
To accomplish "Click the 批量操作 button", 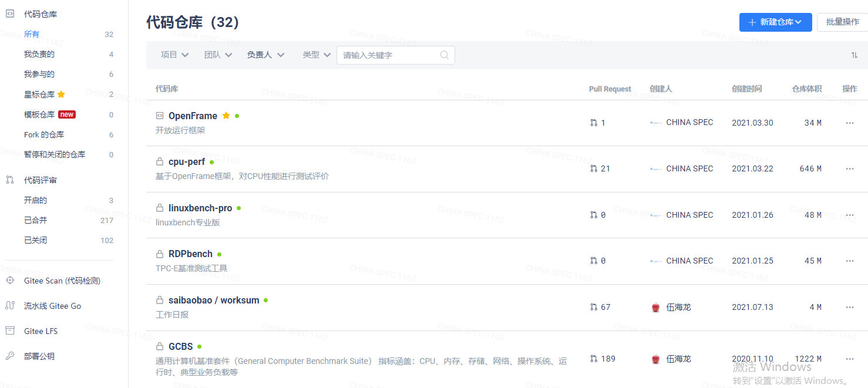I will (x=842, y=22).
